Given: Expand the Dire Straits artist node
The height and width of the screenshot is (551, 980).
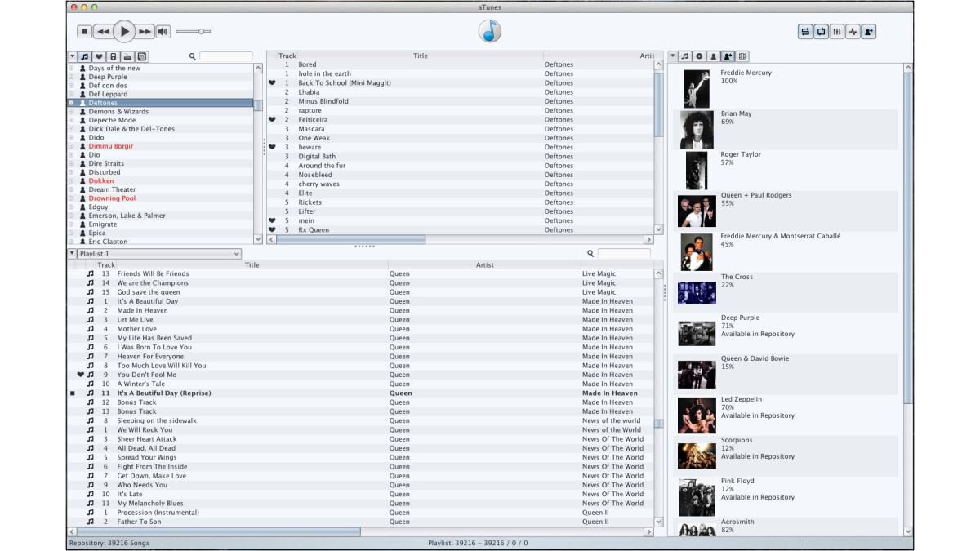Looking at the screenshot, I should [x=71, y=164].
